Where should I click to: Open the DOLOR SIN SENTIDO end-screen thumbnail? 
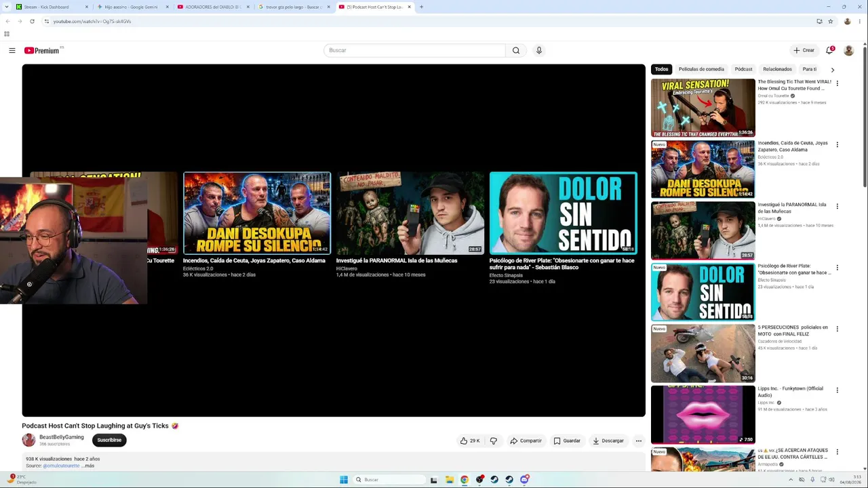[564, 213]
